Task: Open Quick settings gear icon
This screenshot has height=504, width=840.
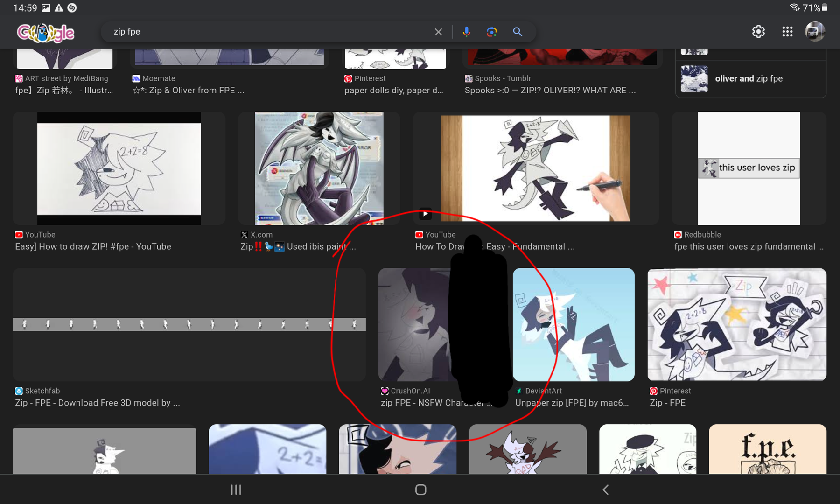Action: click(x=758, y=32)
